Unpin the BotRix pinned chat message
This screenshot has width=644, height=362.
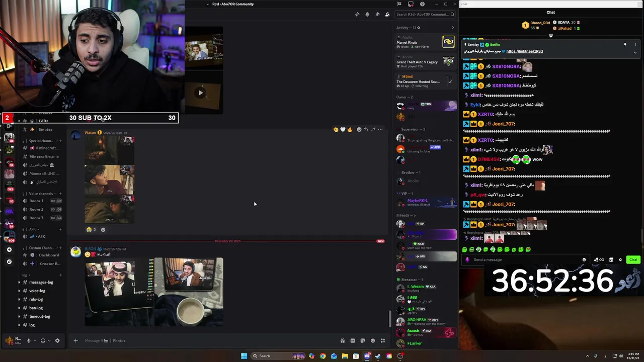point(625,45)
